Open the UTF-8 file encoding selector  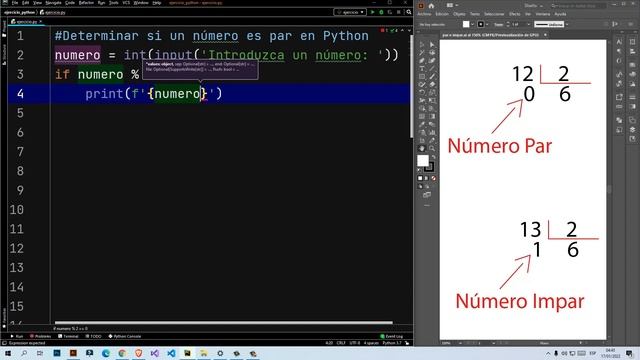[354, 343]
